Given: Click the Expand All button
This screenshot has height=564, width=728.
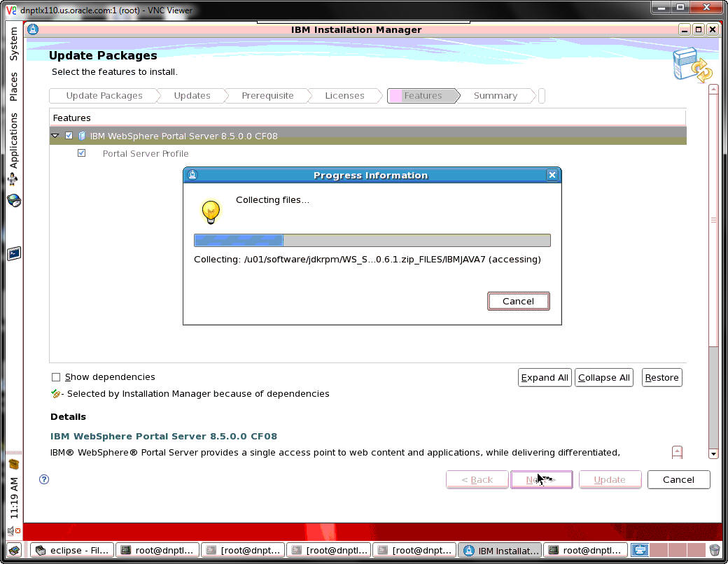Looking at the screenshot, I should pos(544,377).
